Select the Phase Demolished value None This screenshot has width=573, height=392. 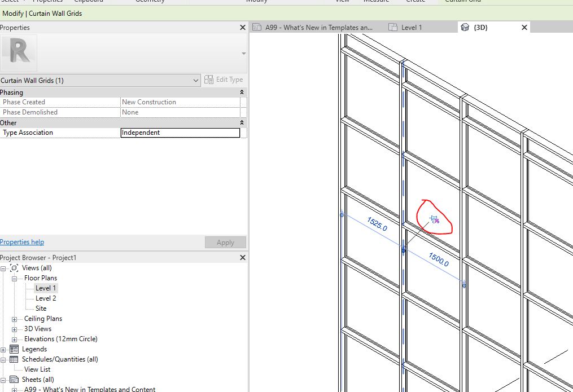(x=180, y=112)
